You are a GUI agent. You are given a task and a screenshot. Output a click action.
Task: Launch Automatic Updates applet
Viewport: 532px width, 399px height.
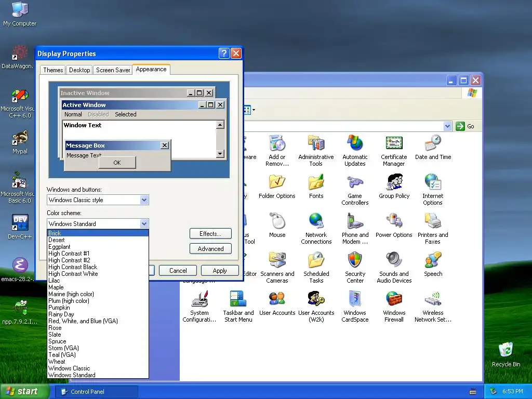point(355,150)
